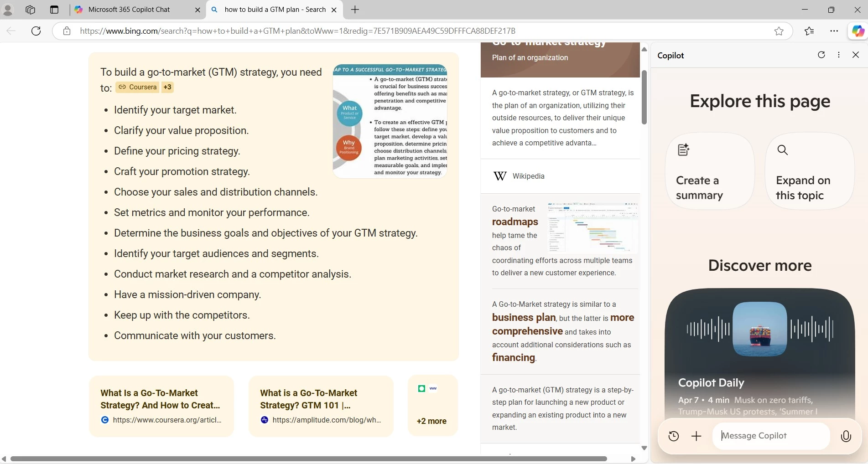View site information lock icon
Image resolution: width=868 pixels, height=464 pixels.
67,31
